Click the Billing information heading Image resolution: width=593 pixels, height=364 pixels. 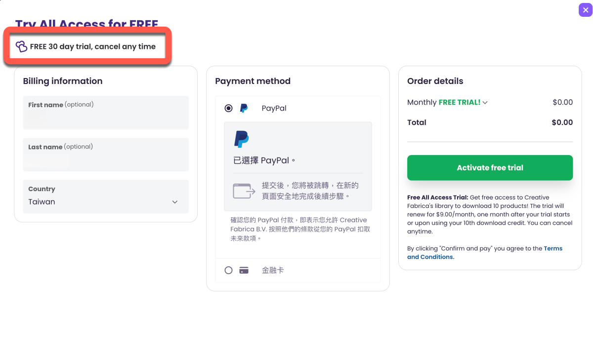(63, 81)
